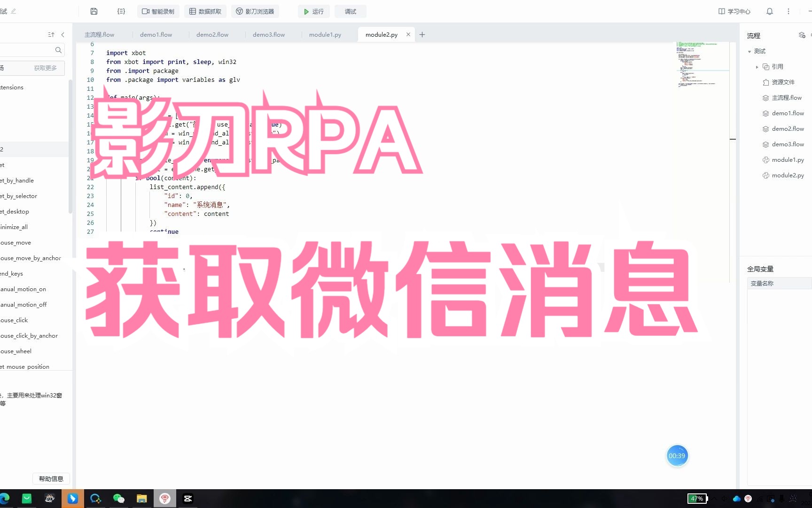812x508 pixels.
Task: Click the 调试 debug button
Action: (351, 11)
